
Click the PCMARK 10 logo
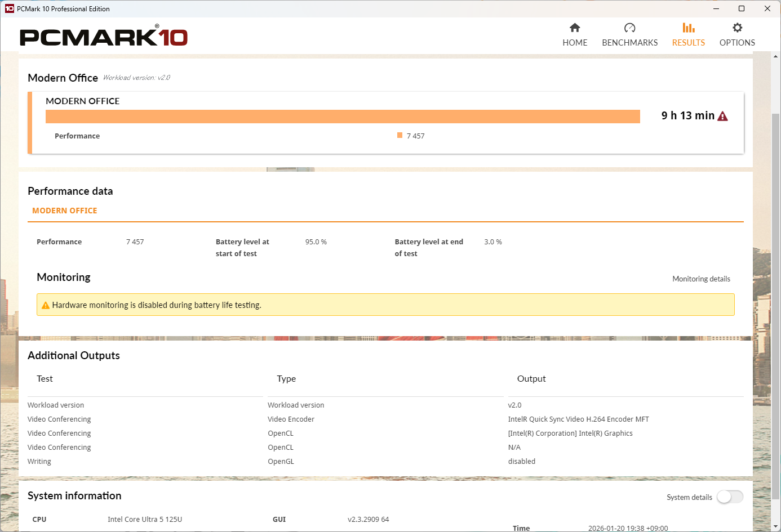click(x=104, y=36)
